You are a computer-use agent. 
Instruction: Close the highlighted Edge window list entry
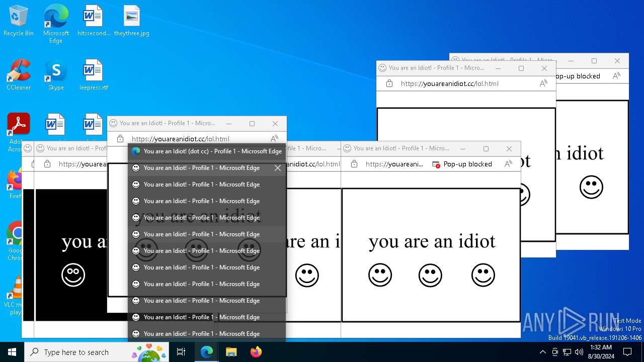pos(278,168)
